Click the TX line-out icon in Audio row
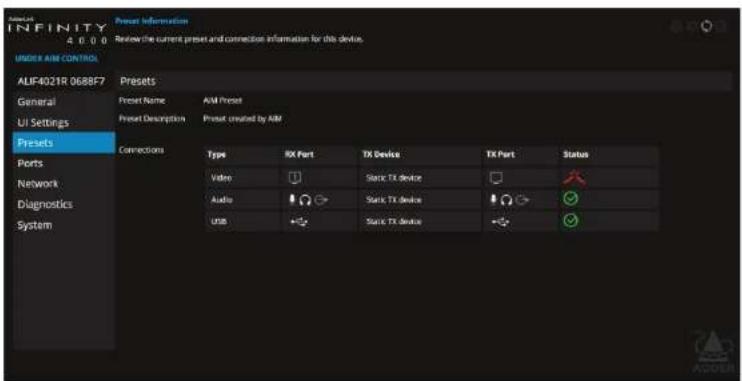The image size is (742, 381). 522,200
